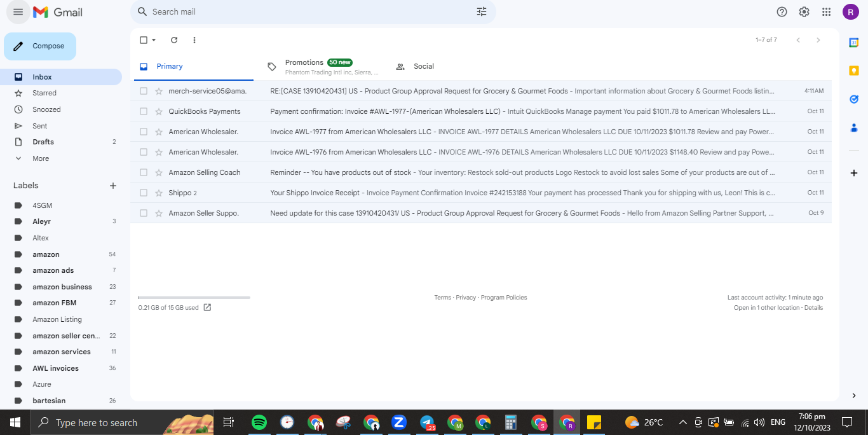868x435 pixels.
Task: Select the Amazon Selling Coach email checkbox
Action: click(144, 172)
